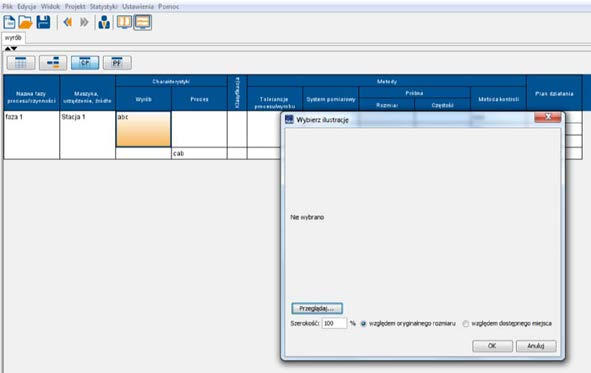
Task: Click the Nazwa fazy procesu column header
Action: [x=32, y=93]
